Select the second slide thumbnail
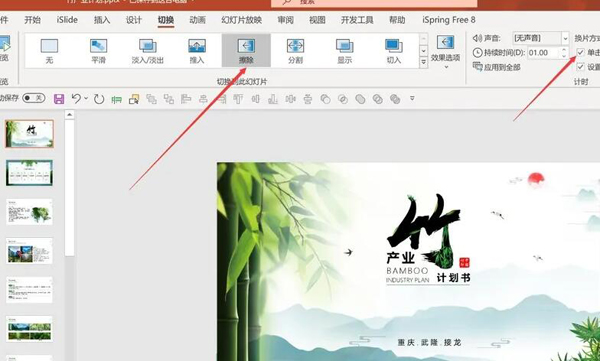 pyautogui.click(x=29, y=173)
